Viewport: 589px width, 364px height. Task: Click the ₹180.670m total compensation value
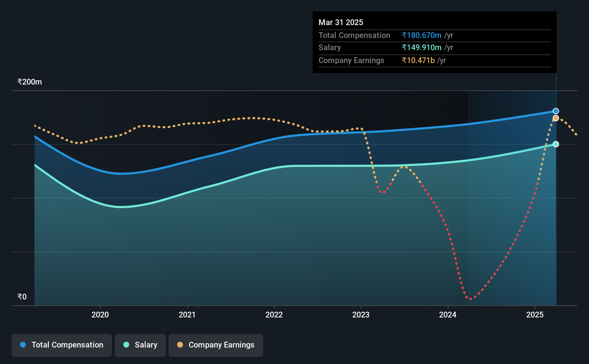(421, 35)
